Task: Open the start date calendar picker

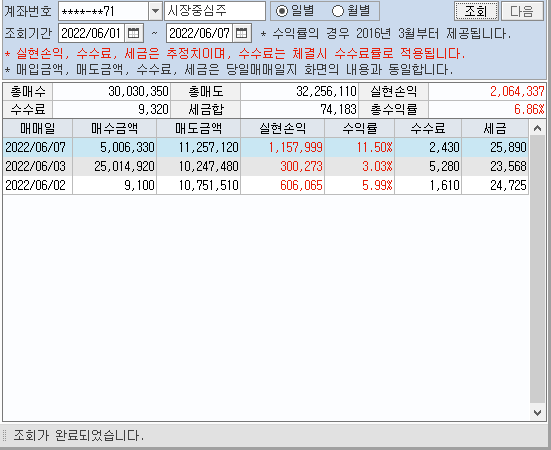Action: click(x=134, y=33)
